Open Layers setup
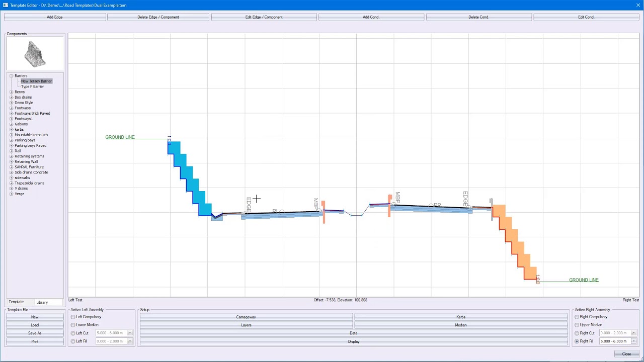 pyautogui.click(x=246, y=325)
